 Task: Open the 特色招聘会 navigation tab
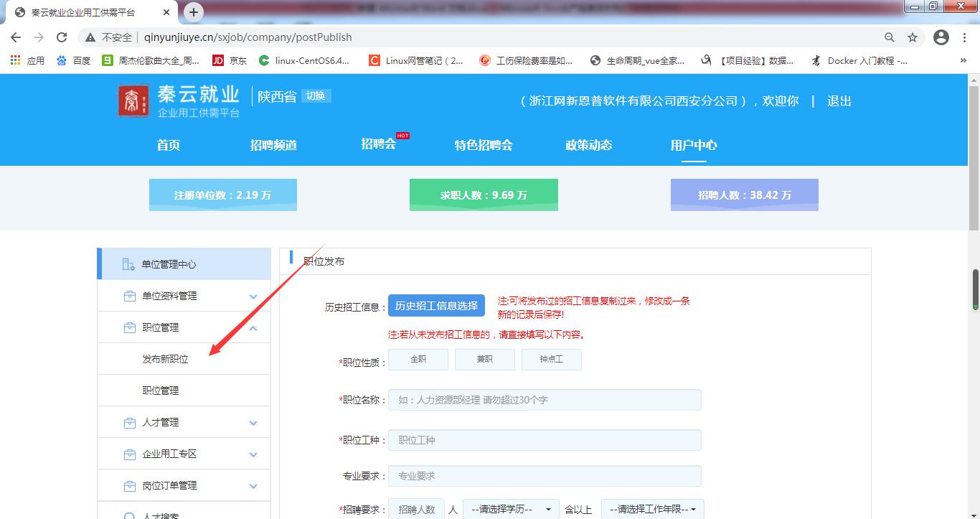[x=484, y=145]
